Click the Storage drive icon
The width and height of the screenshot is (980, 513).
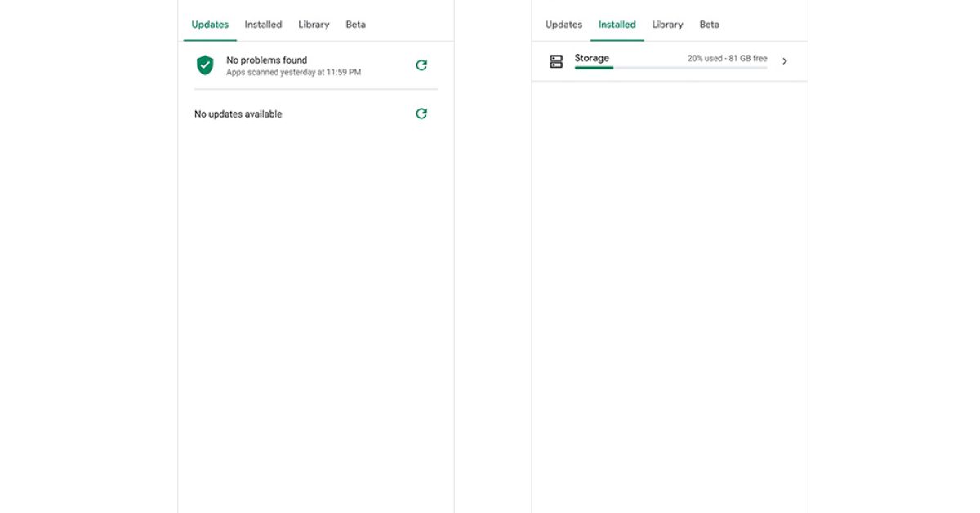click(x=556, y=61)
